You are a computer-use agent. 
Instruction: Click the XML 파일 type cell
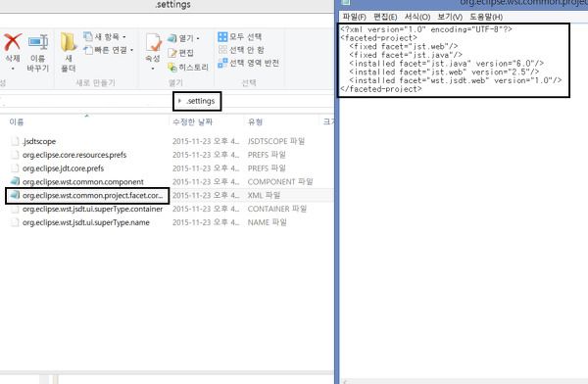coord(264,195)
